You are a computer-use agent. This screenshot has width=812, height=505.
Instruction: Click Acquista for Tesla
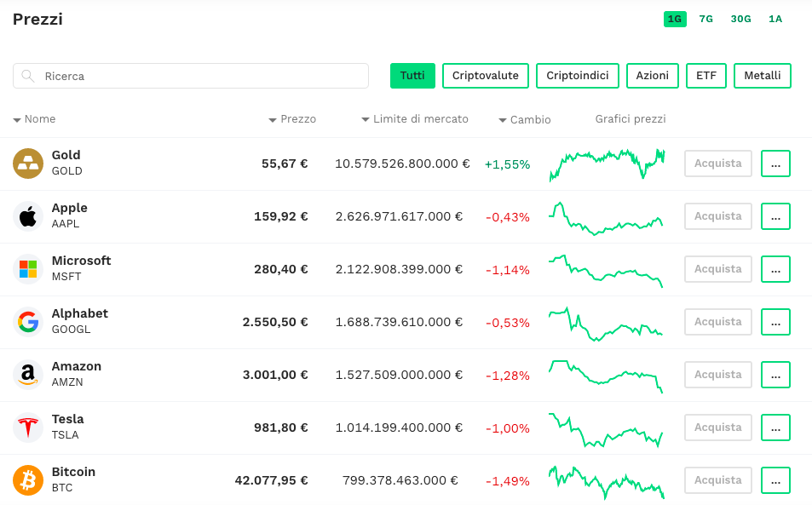click(717, 428)
